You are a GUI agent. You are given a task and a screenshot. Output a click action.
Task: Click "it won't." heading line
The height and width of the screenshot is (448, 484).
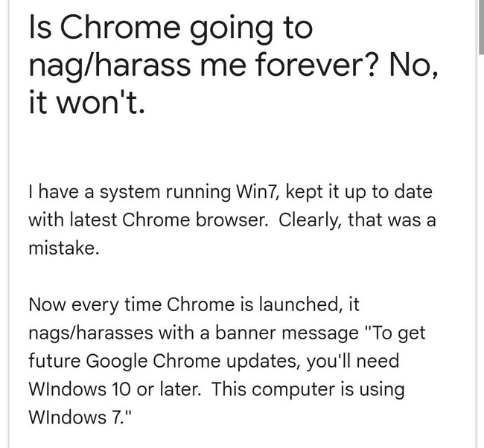(86, 101)
